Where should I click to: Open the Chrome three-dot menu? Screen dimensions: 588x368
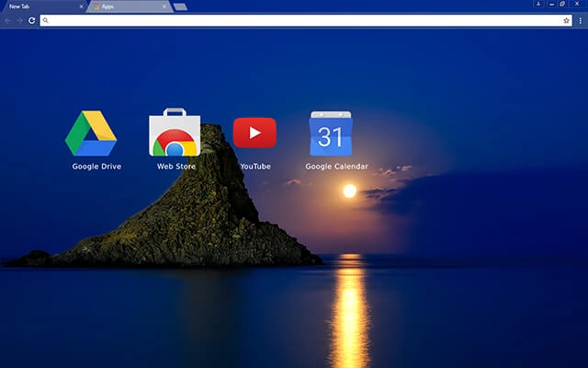pyautogui.click(x=580, y=20)
